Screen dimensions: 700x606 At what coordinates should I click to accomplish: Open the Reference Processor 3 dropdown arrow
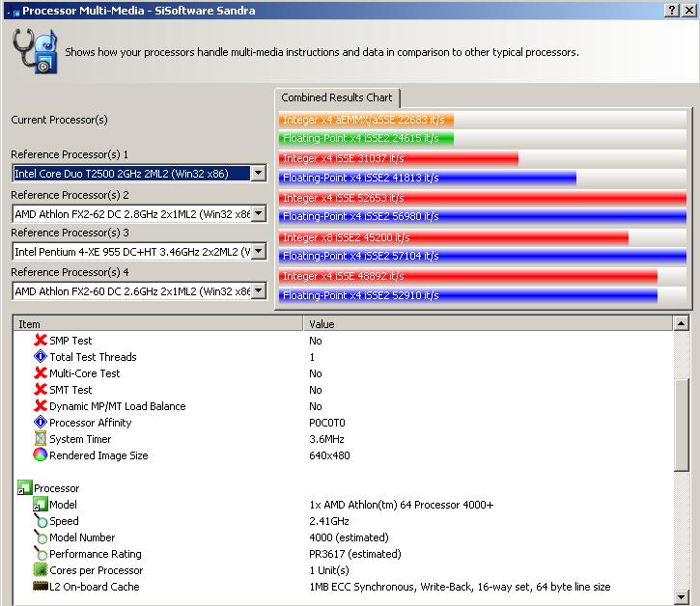pos(259,251)
